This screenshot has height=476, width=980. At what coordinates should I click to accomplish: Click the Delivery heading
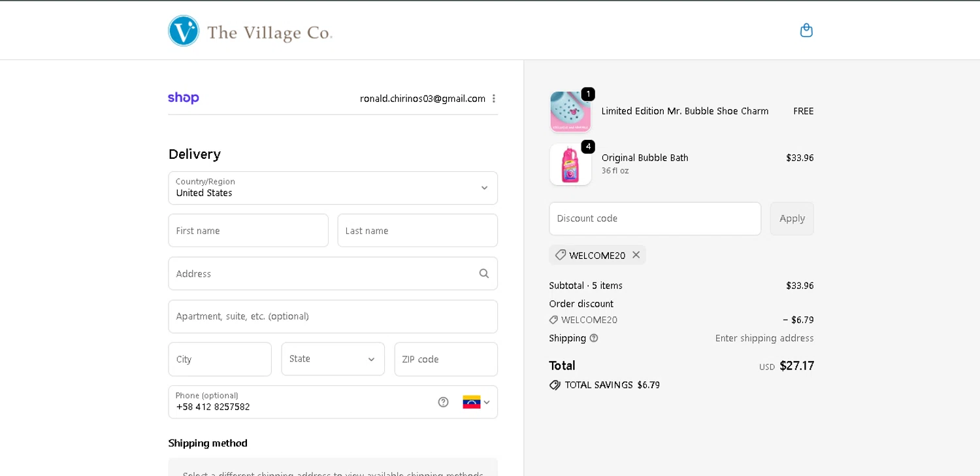(x=195, y=154)
